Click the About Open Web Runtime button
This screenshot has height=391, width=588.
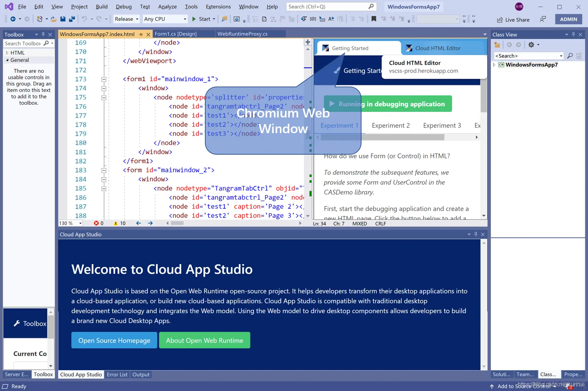click(x=205, y=340)
